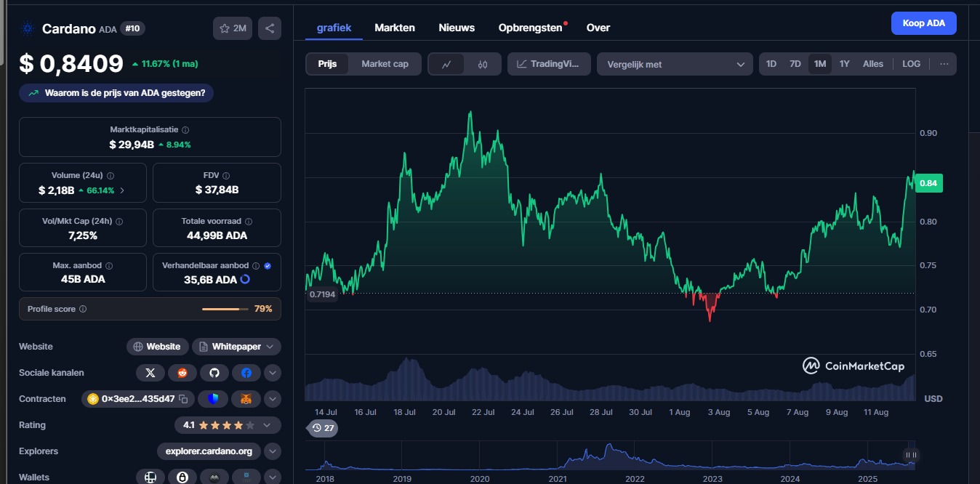This screenshot has height=484, width=980.
Task: Switch chart to Market cap view
Action: 385,64
